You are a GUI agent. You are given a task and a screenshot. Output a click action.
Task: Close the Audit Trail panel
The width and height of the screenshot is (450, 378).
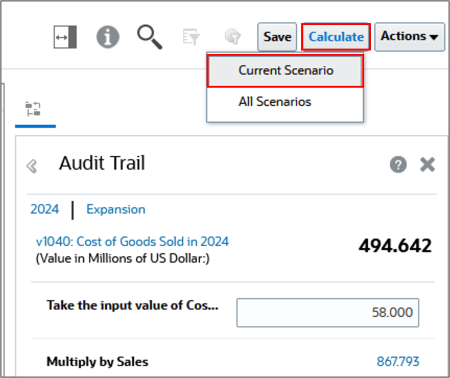(427, 164)
